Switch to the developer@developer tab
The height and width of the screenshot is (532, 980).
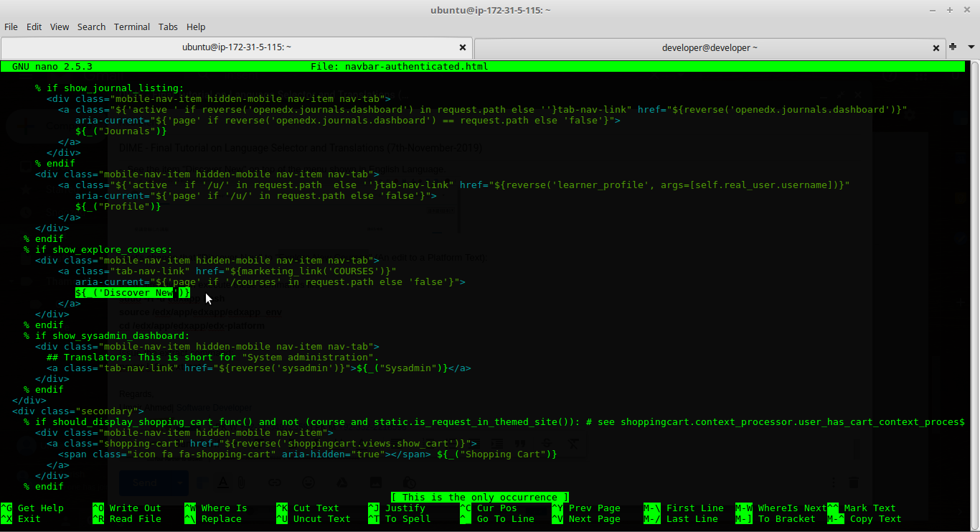(709, 47)
